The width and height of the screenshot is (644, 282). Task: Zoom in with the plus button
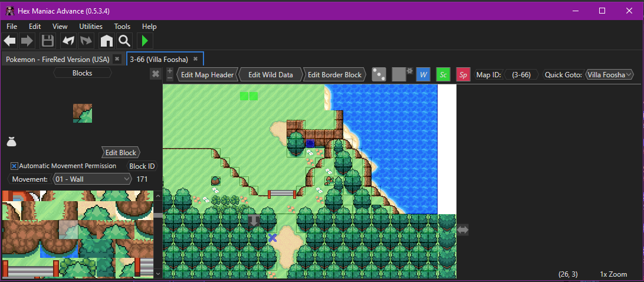pos(170,71)
